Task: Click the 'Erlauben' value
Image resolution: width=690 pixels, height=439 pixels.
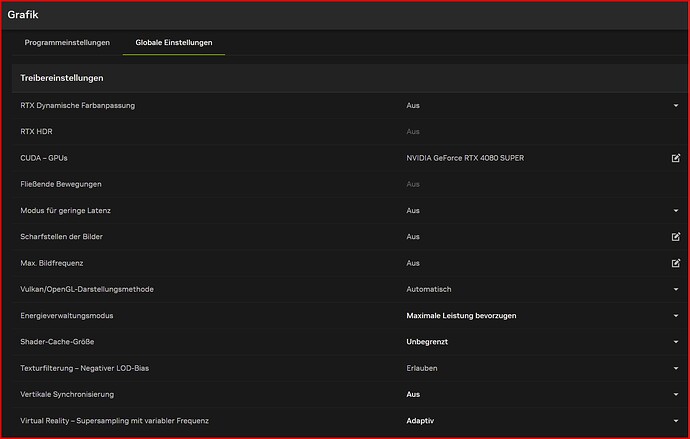Action: (x=422, y=368)
